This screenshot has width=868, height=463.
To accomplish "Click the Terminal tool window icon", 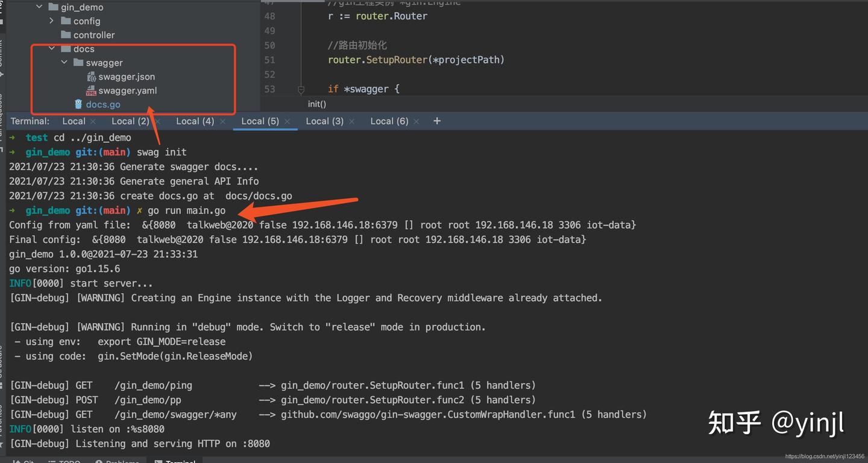I will point(175,461).
